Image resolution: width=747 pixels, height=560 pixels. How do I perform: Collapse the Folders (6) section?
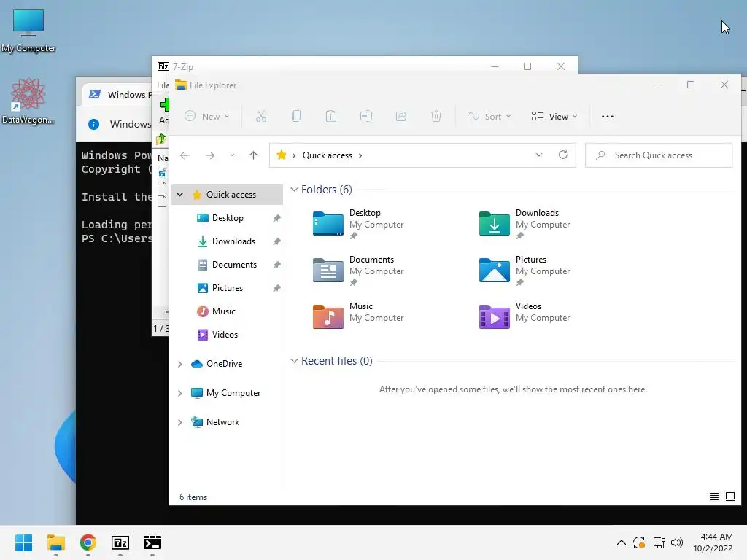tap(295, 190)
